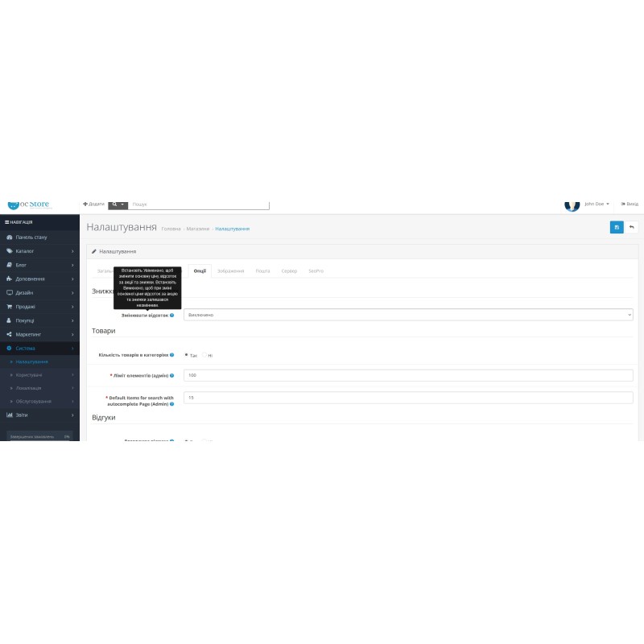Screen dimensions: 644x644
Task: Switch to the SeoPro tab
Action: point(315,271)
